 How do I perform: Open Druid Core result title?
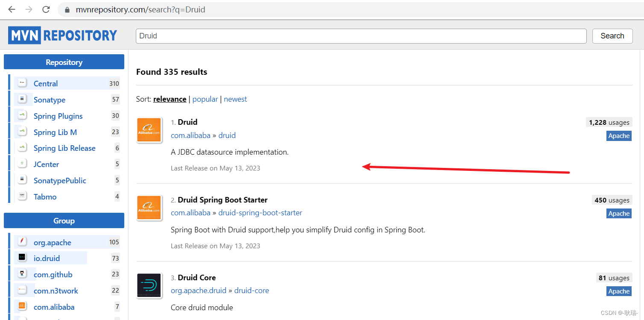tap(197, 278)
